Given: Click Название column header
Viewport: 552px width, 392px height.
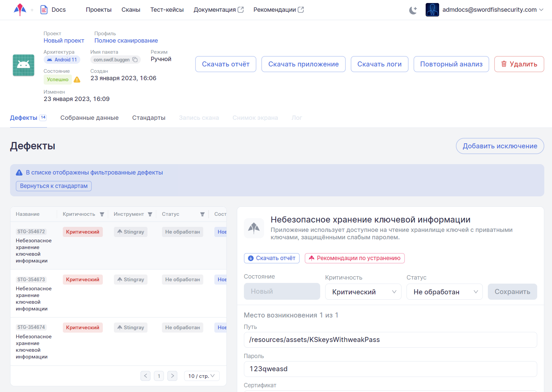Looking at the screenshot, I should [x=28, y=214].
